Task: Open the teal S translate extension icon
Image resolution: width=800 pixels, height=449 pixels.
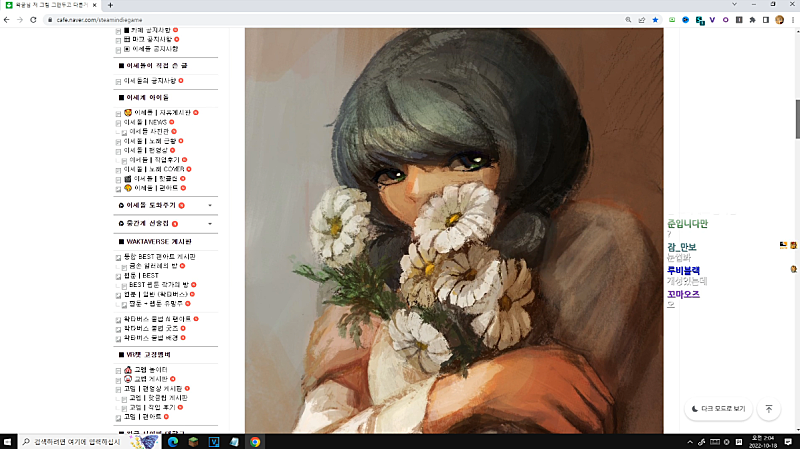Action: [700, 20]
